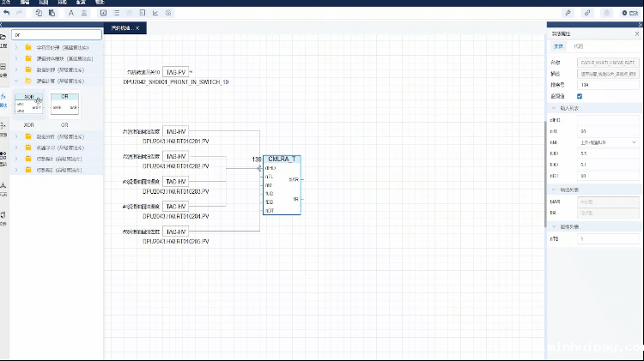Click the wrench tool icon at top right
Image resolution: width=644 pixels, height=361 pixels.
[568, 13]
